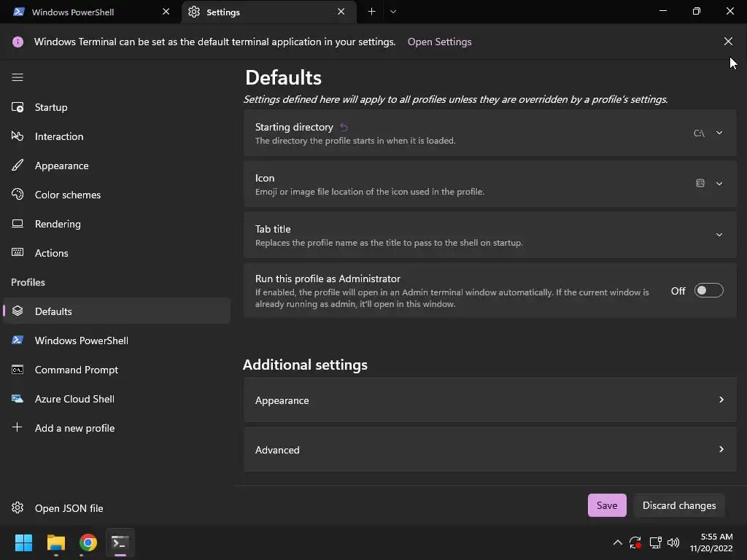Dismiss the default terminal notification
The height and width of the screenshot is (560, 747).
(728, 42)
